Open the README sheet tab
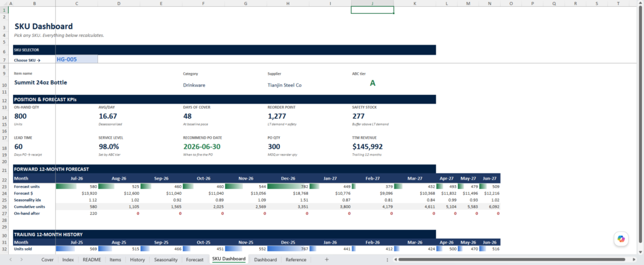This screenshot has width=644, height=265. tap(92, 260)
